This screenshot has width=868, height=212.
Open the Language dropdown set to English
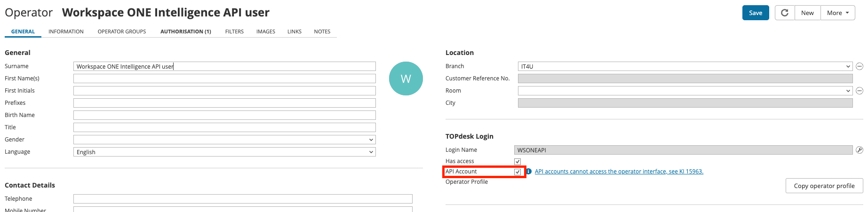[224, 152]
